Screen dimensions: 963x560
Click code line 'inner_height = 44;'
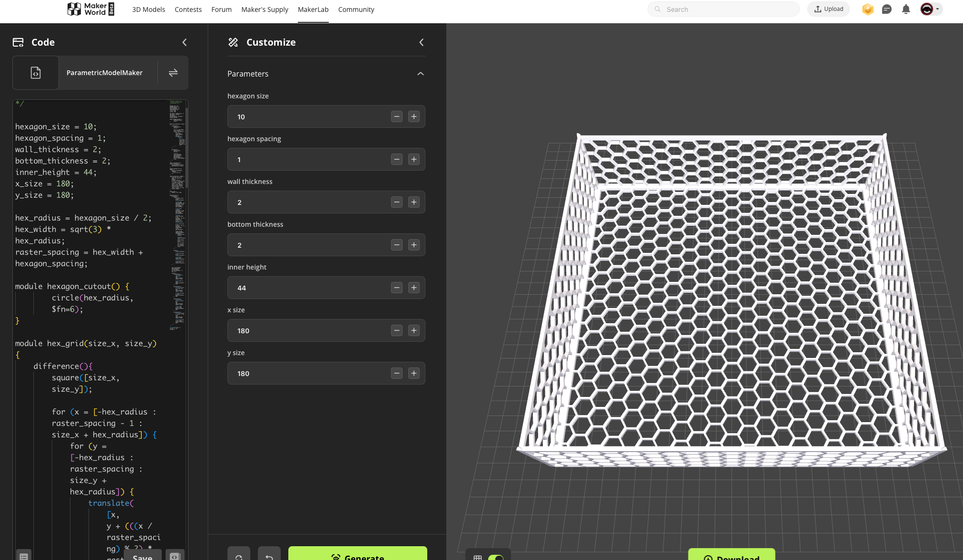click(56, 172)
